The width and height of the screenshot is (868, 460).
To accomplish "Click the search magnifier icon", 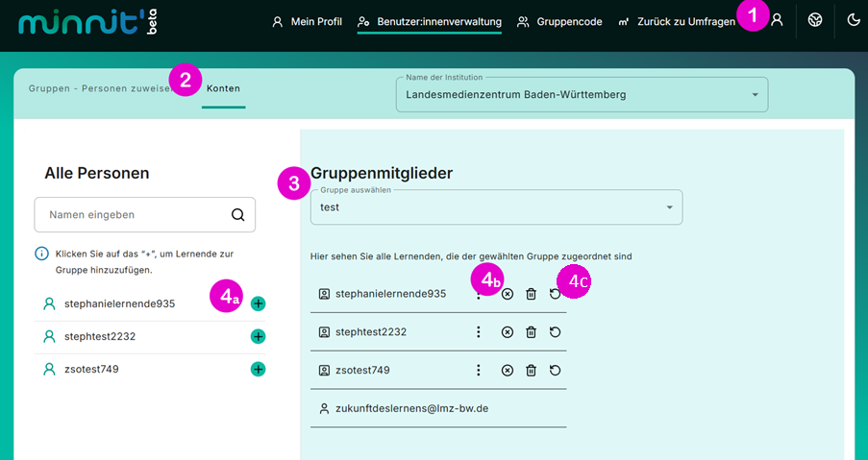I will pyautogui.click(x=238, y=214).
